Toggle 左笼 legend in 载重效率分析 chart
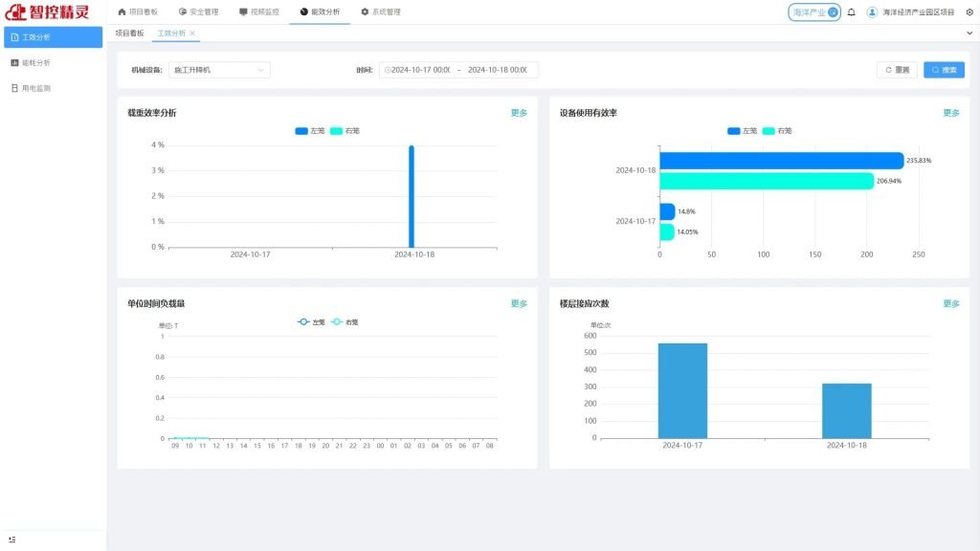 [309, 131]
